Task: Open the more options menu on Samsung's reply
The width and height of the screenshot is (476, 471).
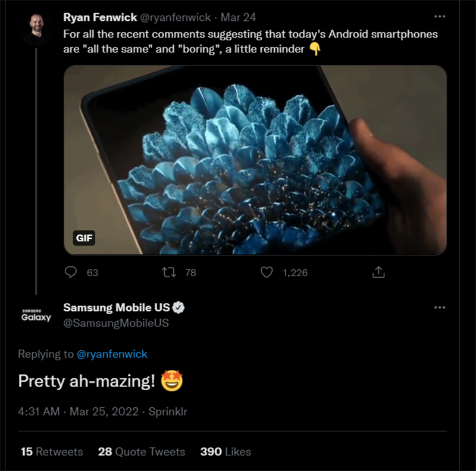Action: 440,307
